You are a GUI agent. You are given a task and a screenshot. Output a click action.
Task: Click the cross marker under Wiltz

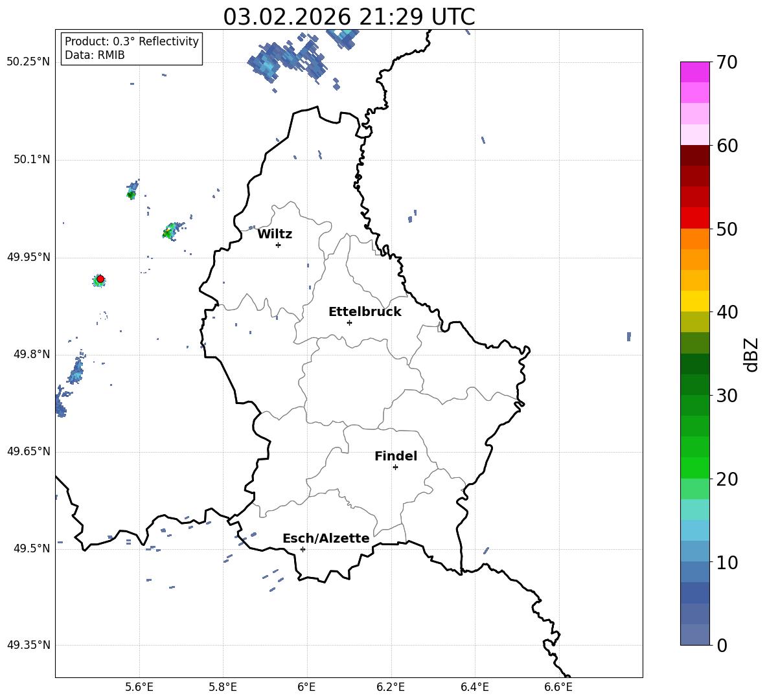278,245
